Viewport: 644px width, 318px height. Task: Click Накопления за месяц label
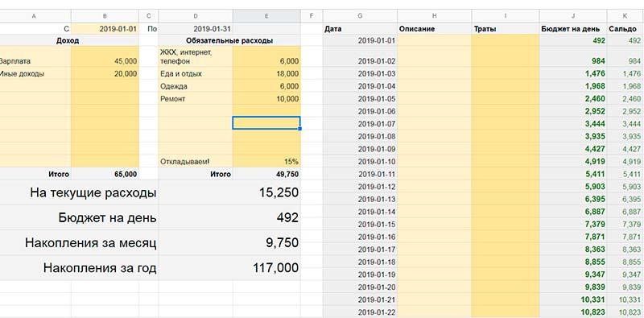(91, 243)
